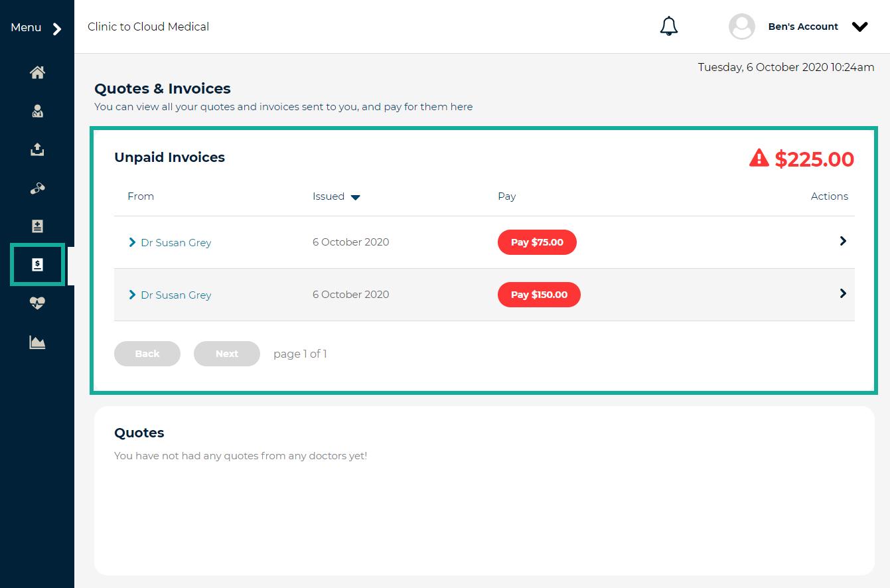
Task: Click the Actions column header
Action: [830, 196]
